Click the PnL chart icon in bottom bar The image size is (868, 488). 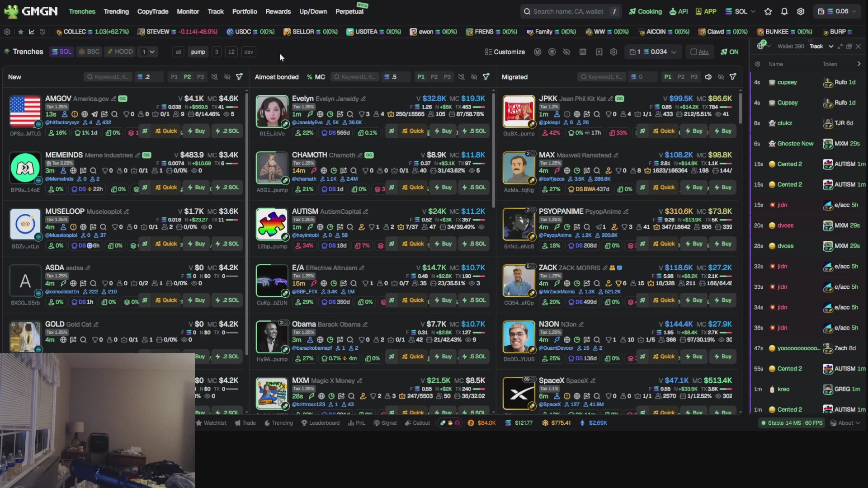[356, 423]
